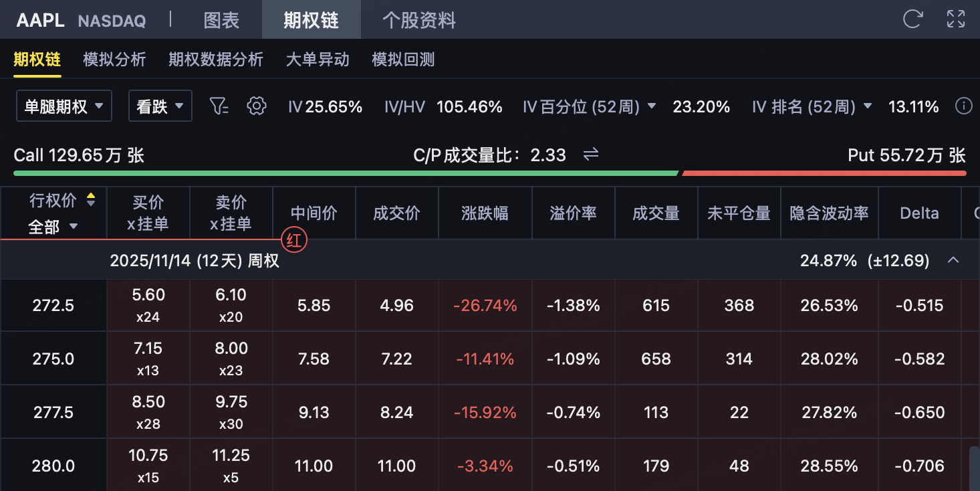
Task: Click the refresh icon
Action: (912, 19)
